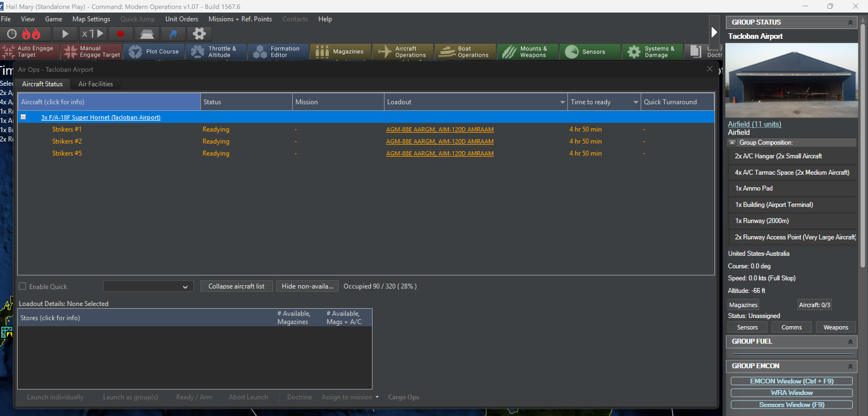Screen dimensions: 868x416
Task: Open the Time to ready sort dropdown
Action: tap(635, 102)
